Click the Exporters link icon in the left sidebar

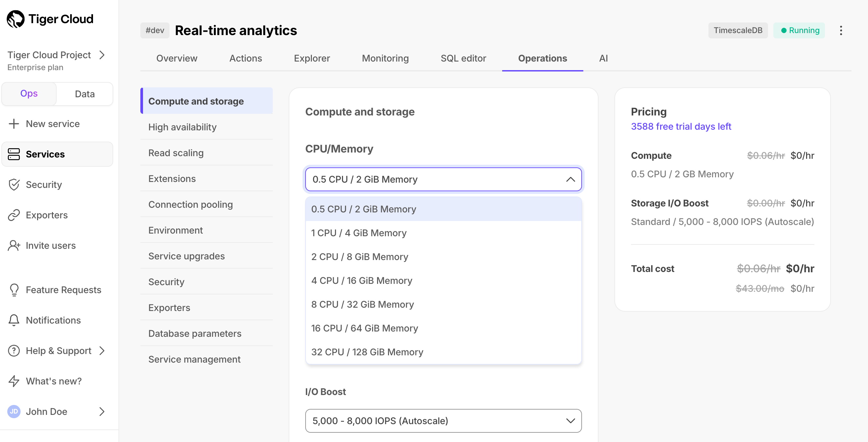[14, 215]
